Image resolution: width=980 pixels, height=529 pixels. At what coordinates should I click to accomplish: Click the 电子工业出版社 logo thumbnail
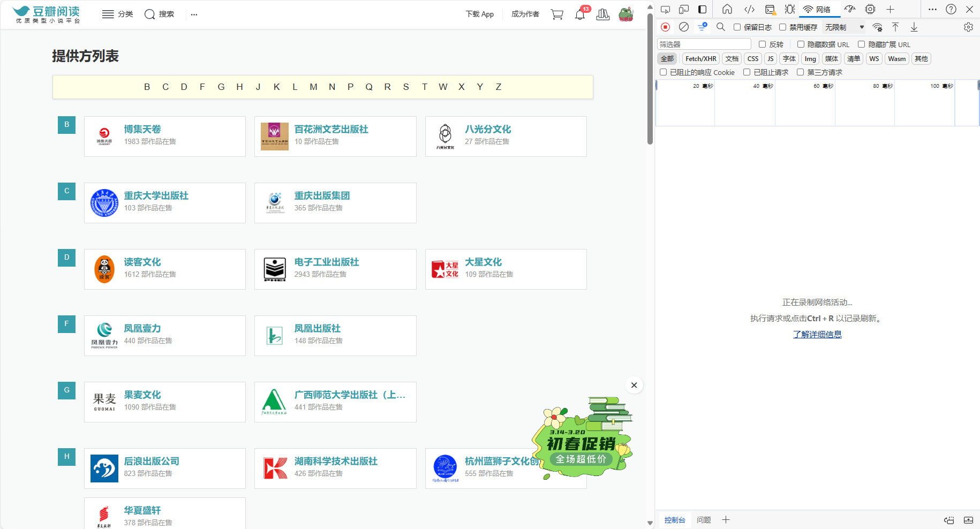coord(275,269)
